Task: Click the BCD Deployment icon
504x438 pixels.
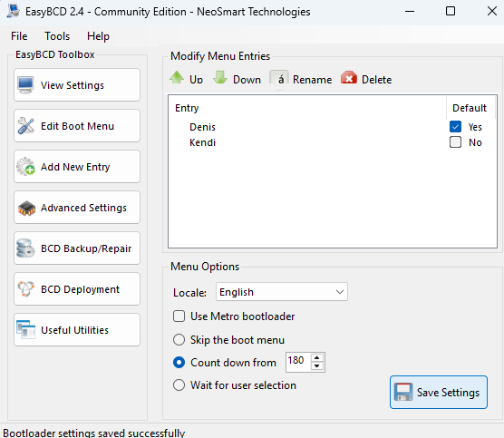Action: [25, 288]
